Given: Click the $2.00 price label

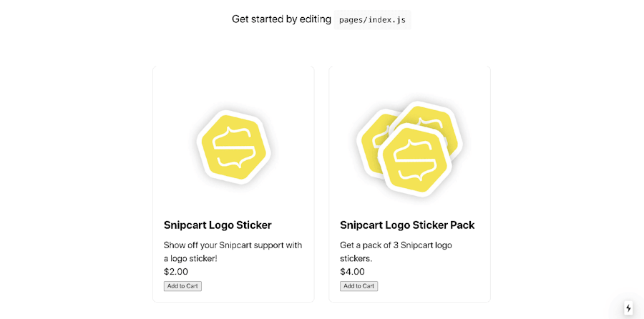Looking at the screenshot, I should [176, 272].
